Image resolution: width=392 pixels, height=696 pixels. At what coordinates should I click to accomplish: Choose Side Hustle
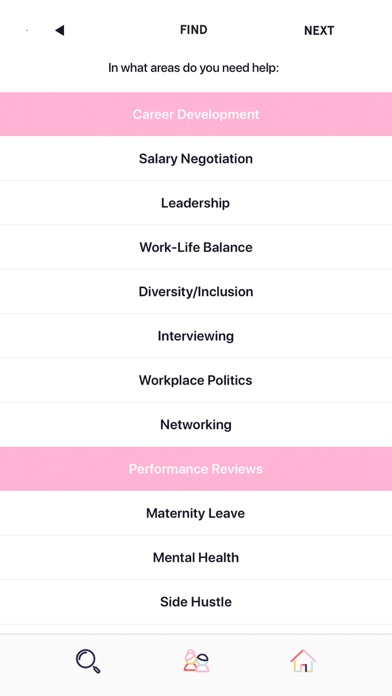pos(196,602)
